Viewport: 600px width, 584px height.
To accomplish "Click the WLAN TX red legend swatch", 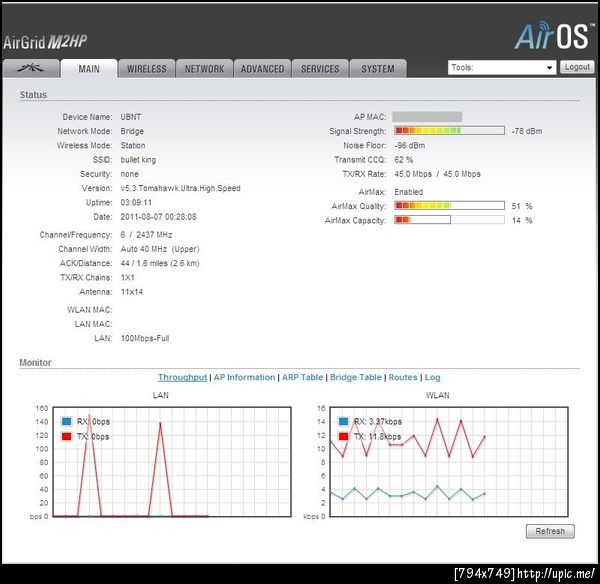I will pos(343,436).
